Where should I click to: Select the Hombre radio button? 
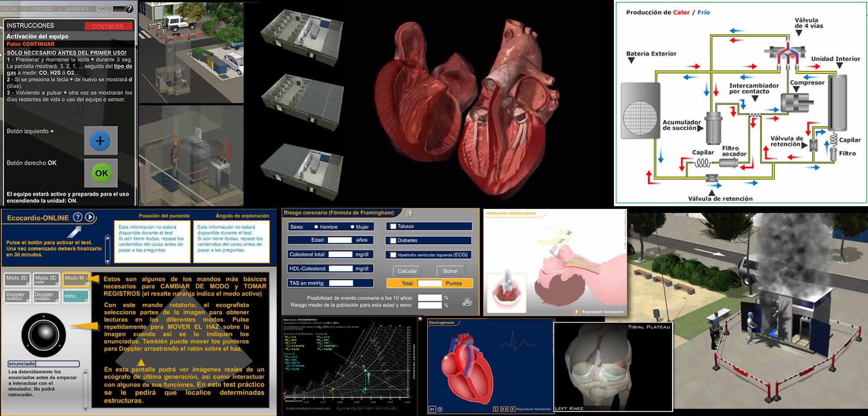316,227
